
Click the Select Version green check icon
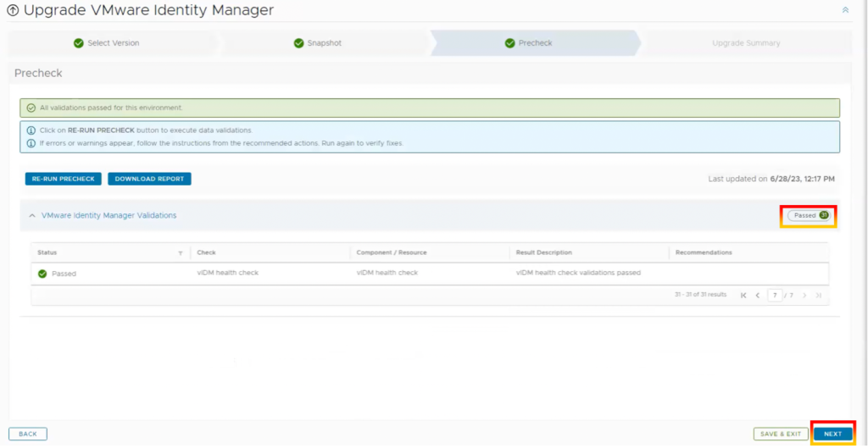[x=79, y=43]
